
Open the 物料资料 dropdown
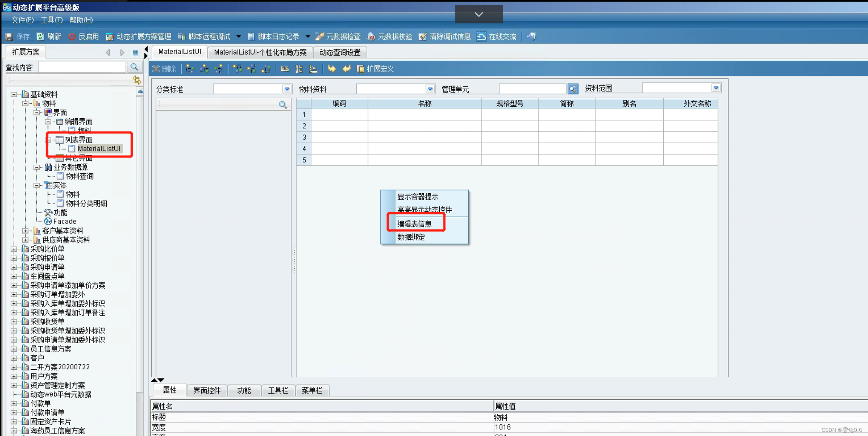click(430, 89)
